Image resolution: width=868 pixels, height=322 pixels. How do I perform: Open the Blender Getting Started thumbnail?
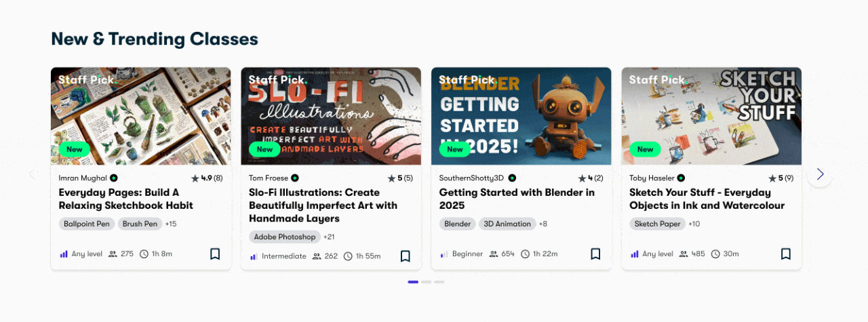tap(521, 116)
